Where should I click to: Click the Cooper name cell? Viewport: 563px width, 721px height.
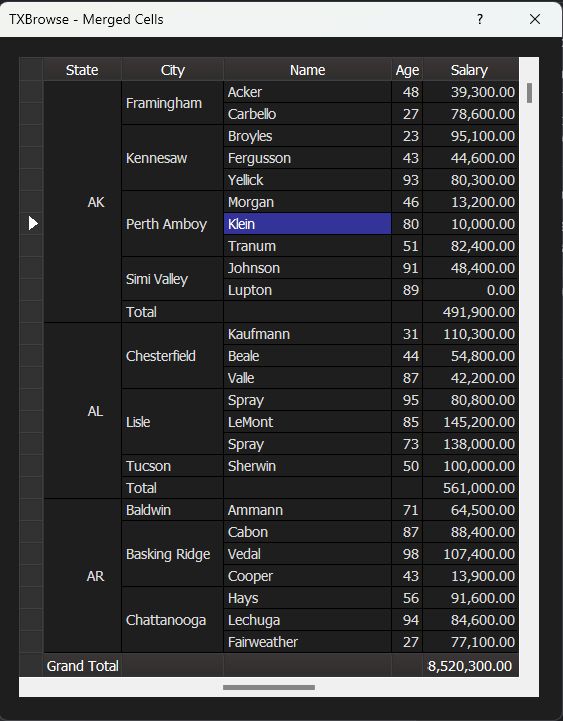tap(307, 576)
